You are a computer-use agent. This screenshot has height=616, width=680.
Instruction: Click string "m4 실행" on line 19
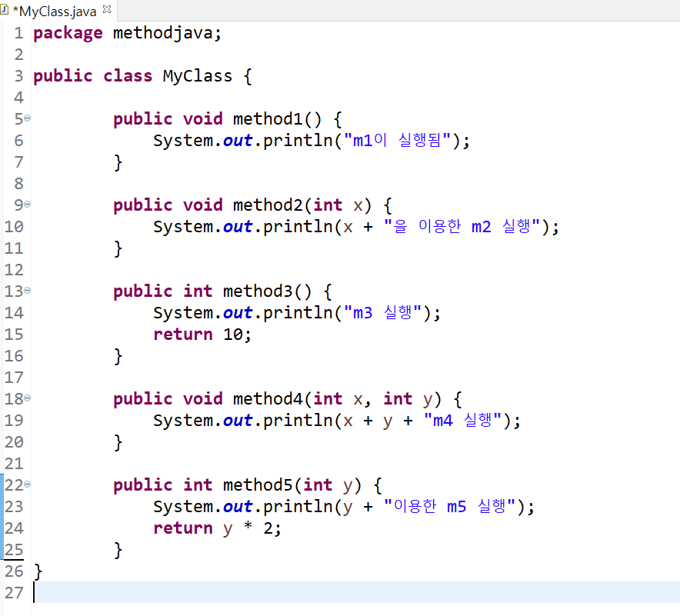(463, 420)
